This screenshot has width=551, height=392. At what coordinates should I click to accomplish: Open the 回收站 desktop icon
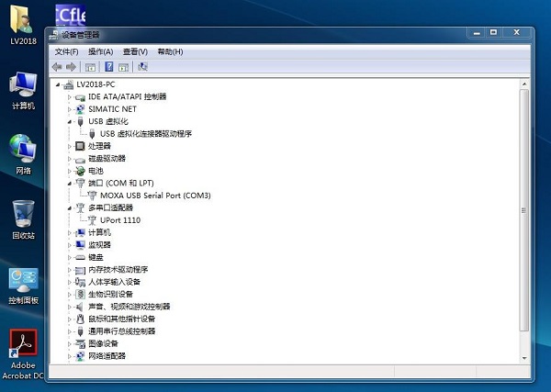[x=23, y=220]
